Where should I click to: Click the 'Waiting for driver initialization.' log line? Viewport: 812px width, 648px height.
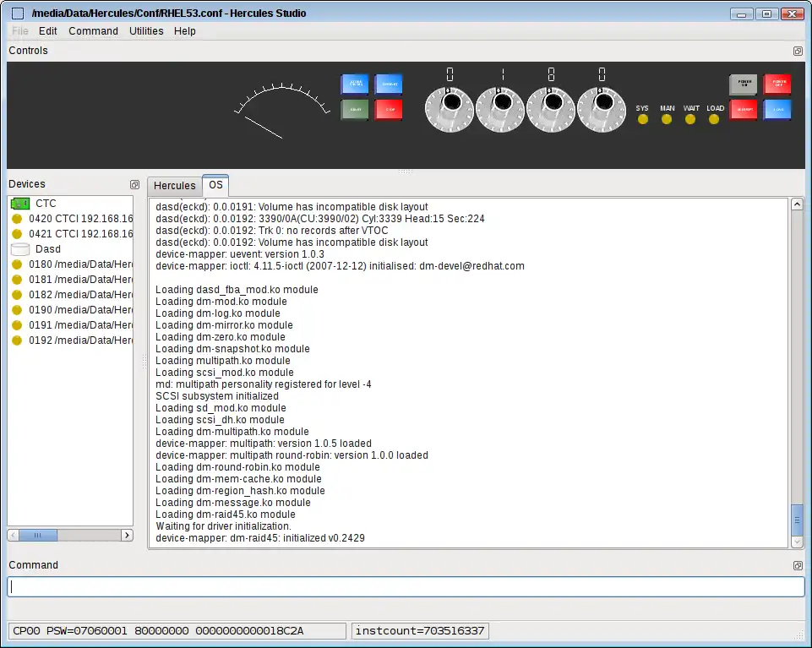click(224, 526)
